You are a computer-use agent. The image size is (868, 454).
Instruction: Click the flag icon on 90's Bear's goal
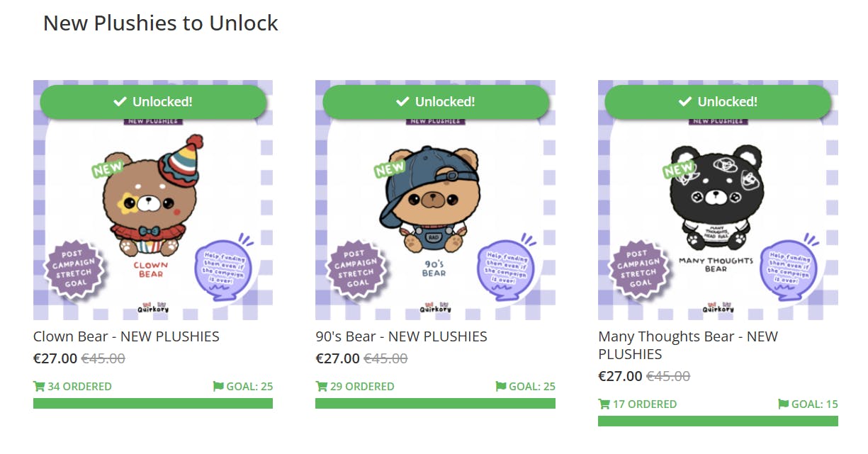click(x=501, y=387)
